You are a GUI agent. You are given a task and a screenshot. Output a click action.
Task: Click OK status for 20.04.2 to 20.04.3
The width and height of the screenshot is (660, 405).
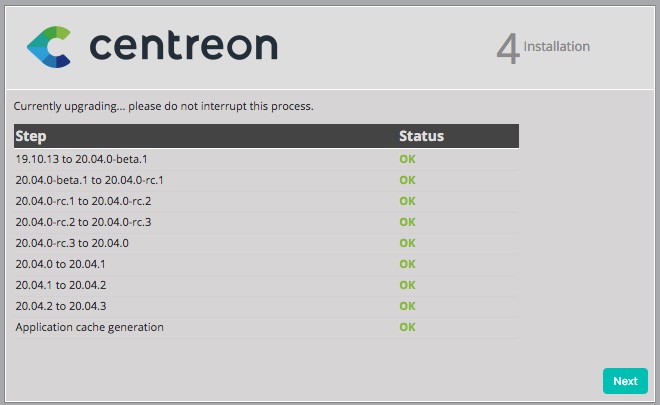(x=407, y=306)
